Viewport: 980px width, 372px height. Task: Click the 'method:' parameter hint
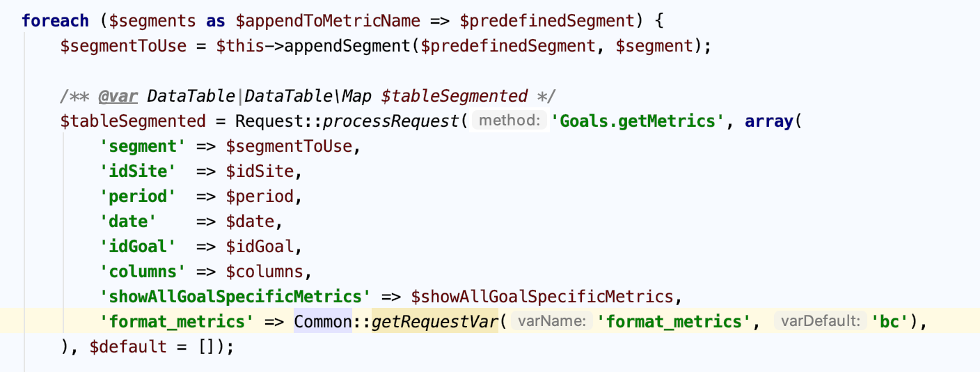click(x=508, y=121)
